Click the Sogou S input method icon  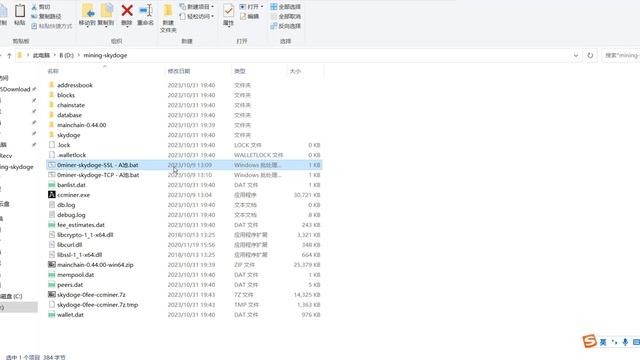[x=589, y=341]
